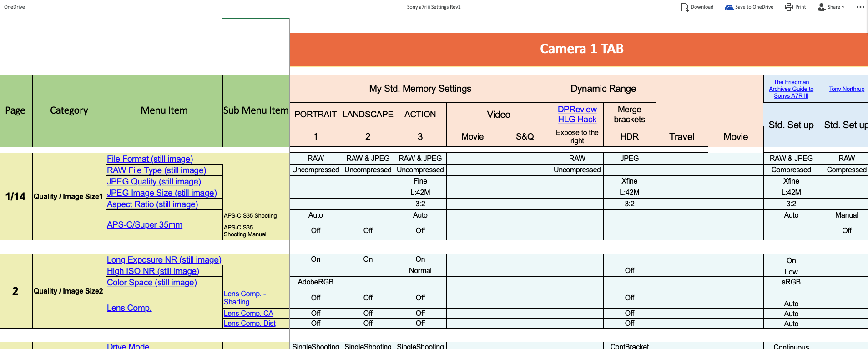Go to OneDrive home label
This screenshot has width=868, height=349.
[x=15, y=7]
